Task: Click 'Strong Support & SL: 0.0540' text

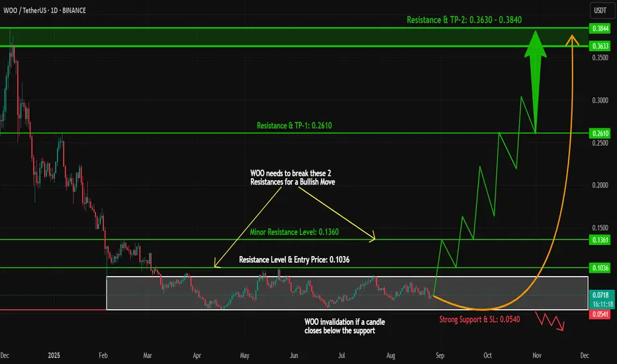Action: [x=479, y=320]
